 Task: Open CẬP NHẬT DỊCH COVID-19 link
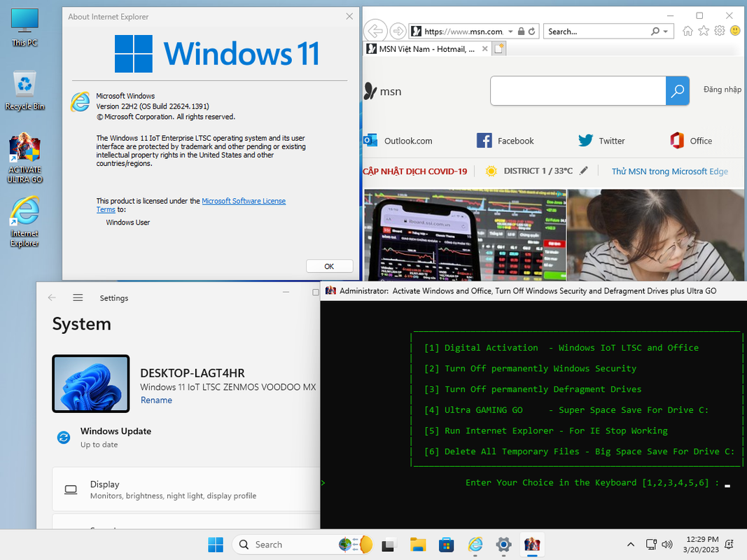pyautogui.click(x=415, y=171)
